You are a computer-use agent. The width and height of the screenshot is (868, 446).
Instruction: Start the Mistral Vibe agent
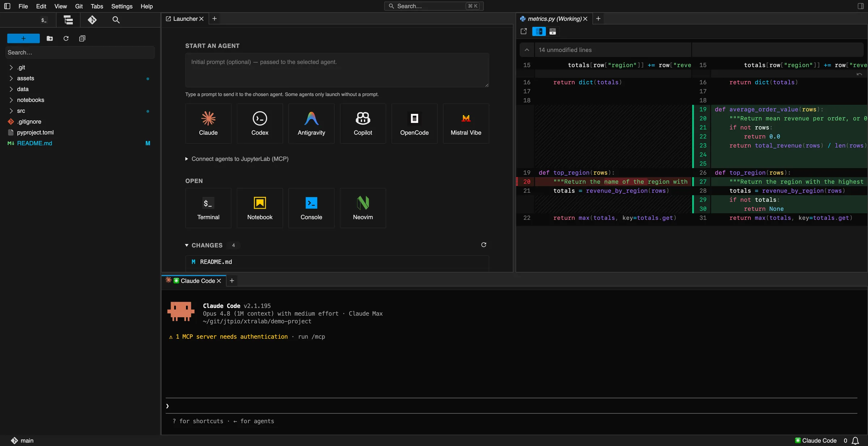coord(466,124)
